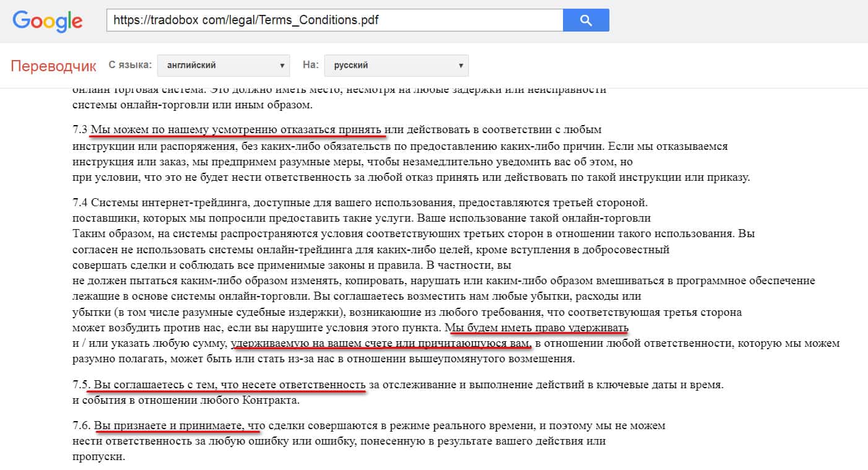The width and height of the screenshot is (868, 470).
Task: Click the line starting "убытки (в том числе разумные судебные"
Action: click(x=407, y=312)
